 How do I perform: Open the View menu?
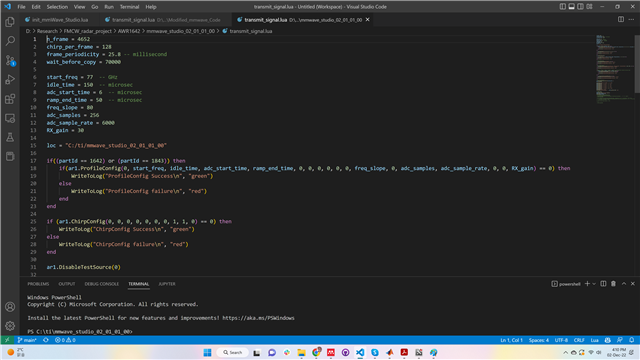(x=80, y=7)
